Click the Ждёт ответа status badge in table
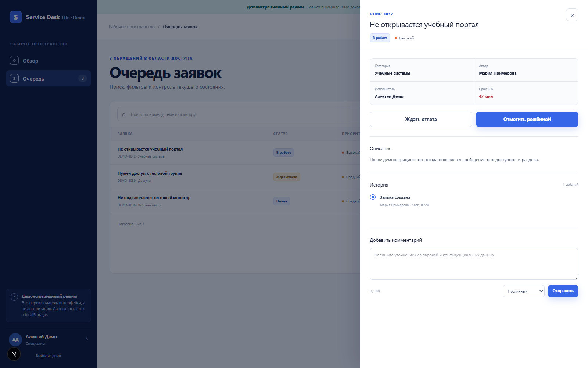 point(287,177)
